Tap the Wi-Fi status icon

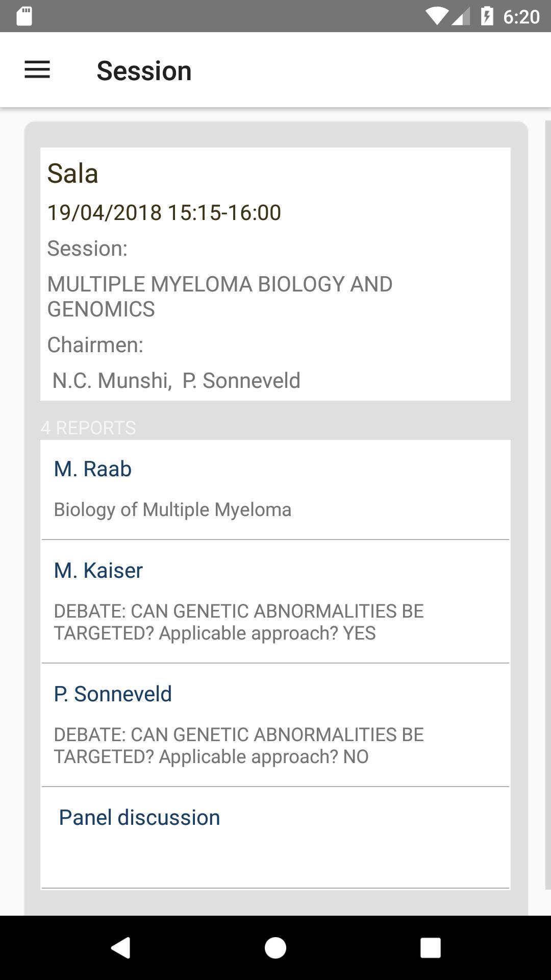point(437,16)
